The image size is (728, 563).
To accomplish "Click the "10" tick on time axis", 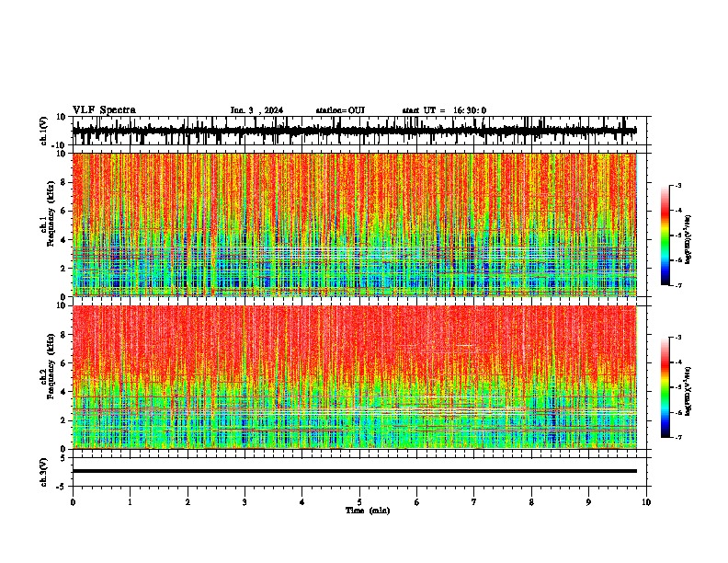I will 646,502.
